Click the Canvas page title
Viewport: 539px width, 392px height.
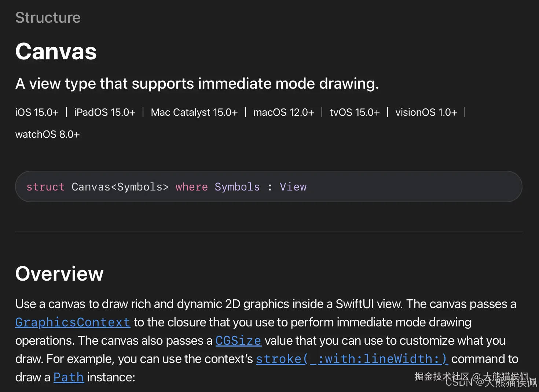(x=56, y=51)
